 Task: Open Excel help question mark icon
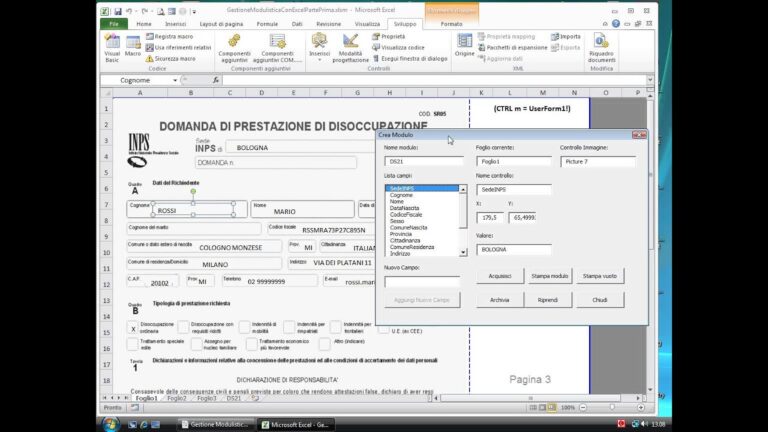coord(616,24)
